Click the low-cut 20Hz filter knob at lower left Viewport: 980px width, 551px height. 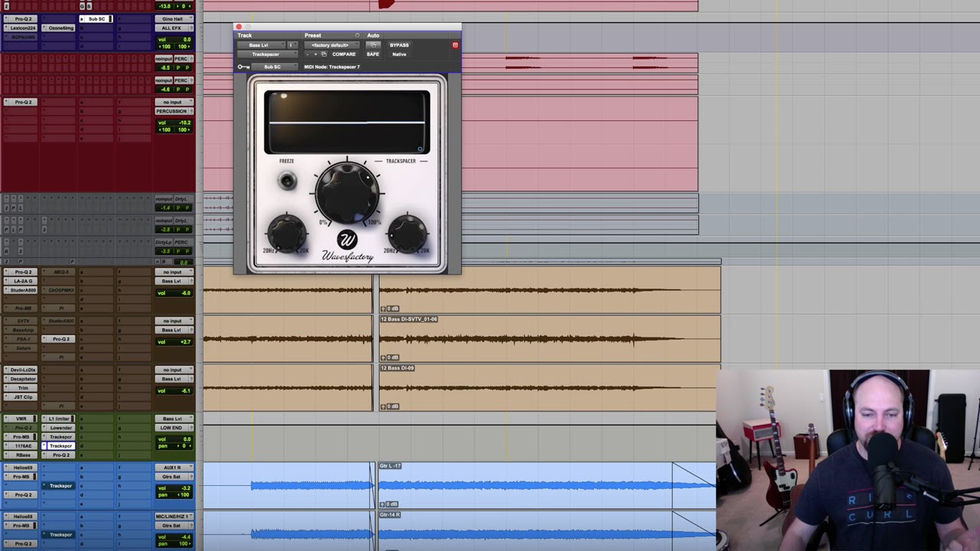pos(286,233)
